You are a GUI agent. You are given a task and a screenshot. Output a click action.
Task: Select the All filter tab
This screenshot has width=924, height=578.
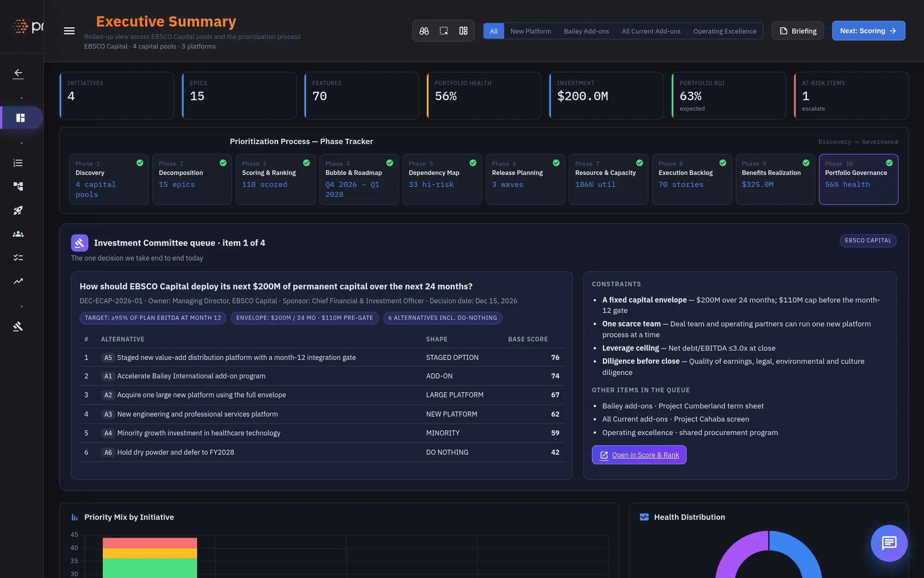pos(494,31)
